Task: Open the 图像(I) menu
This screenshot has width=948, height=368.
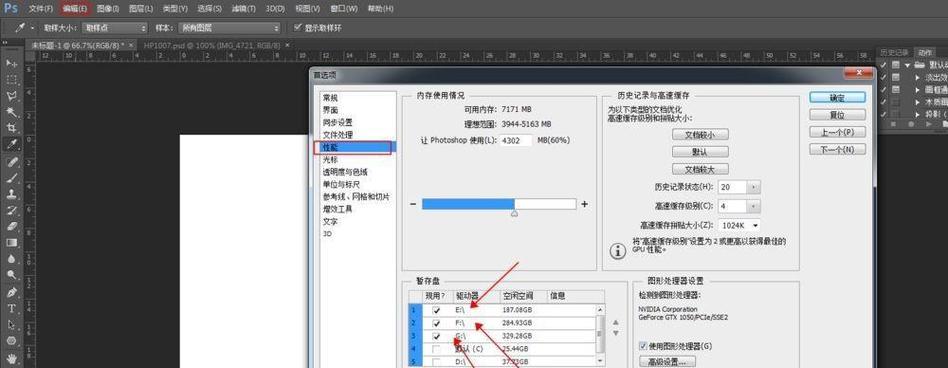Action: click(x=108, y=8)
